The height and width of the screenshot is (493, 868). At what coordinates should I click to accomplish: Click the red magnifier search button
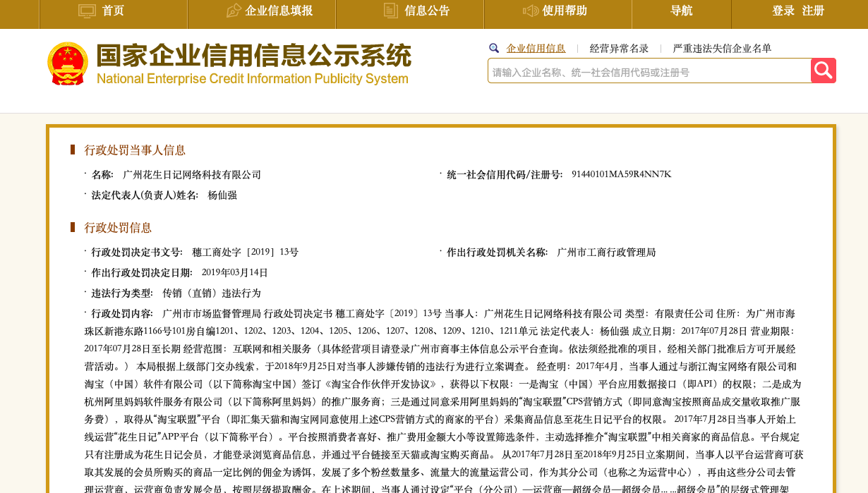(x=823, y=70)
